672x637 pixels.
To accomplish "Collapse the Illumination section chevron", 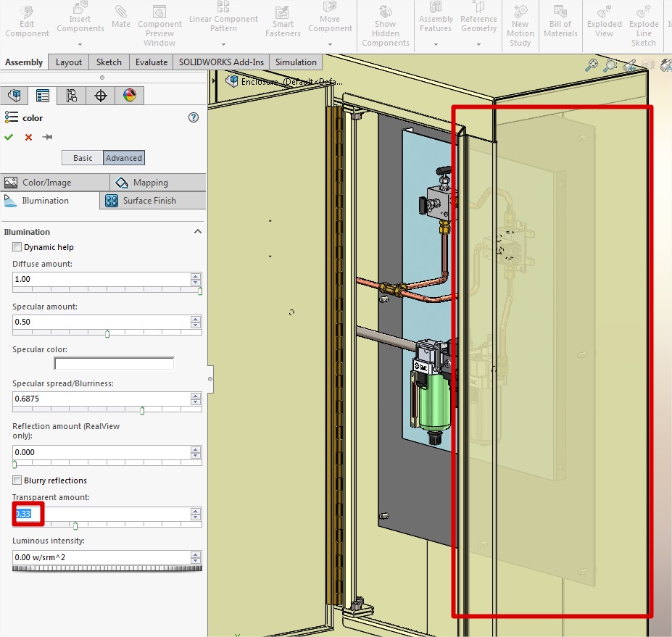I will [x=197, y=232].
